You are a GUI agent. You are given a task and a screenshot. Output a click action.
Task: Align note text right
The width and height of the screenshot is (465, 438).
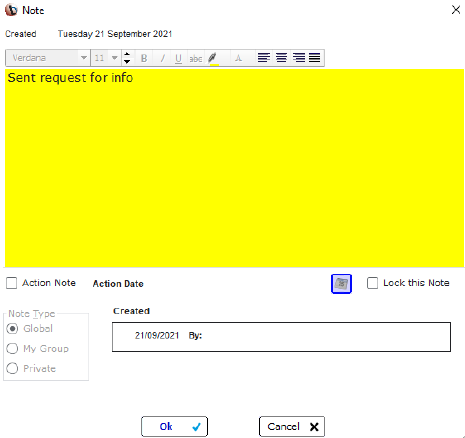click(299, 58)
